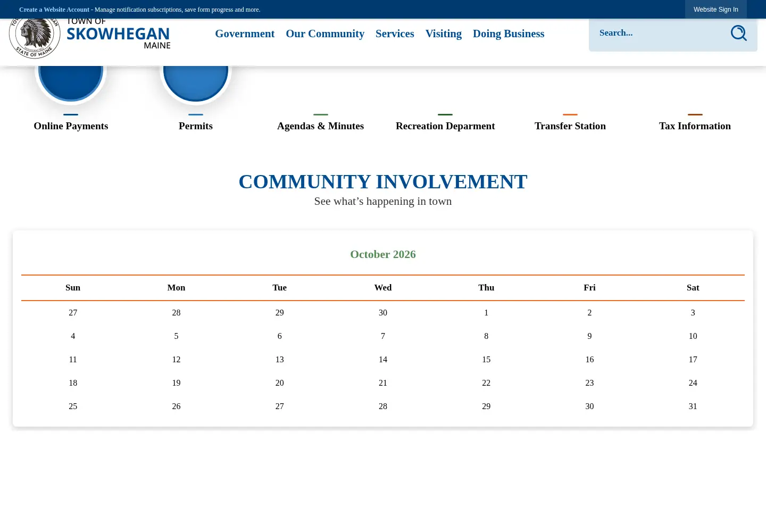Select October 6 on the calendar

(280, 336)
